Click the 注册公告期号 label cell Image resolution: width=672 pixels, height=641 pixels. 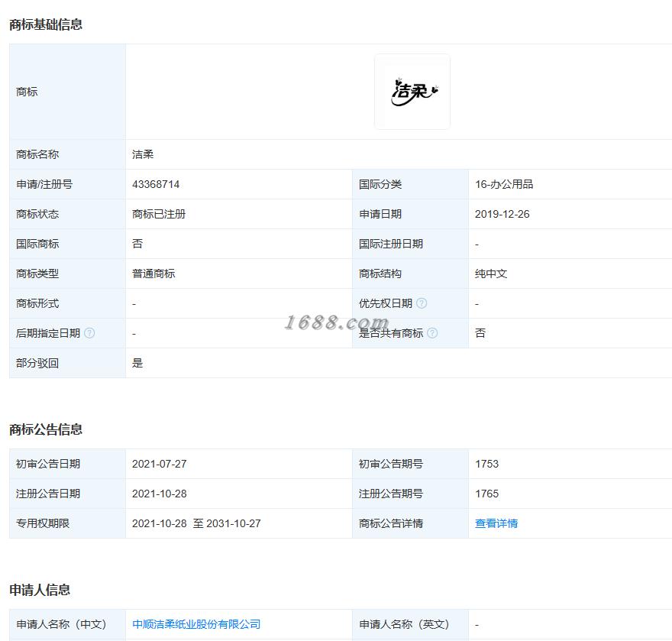click(410, 494)
